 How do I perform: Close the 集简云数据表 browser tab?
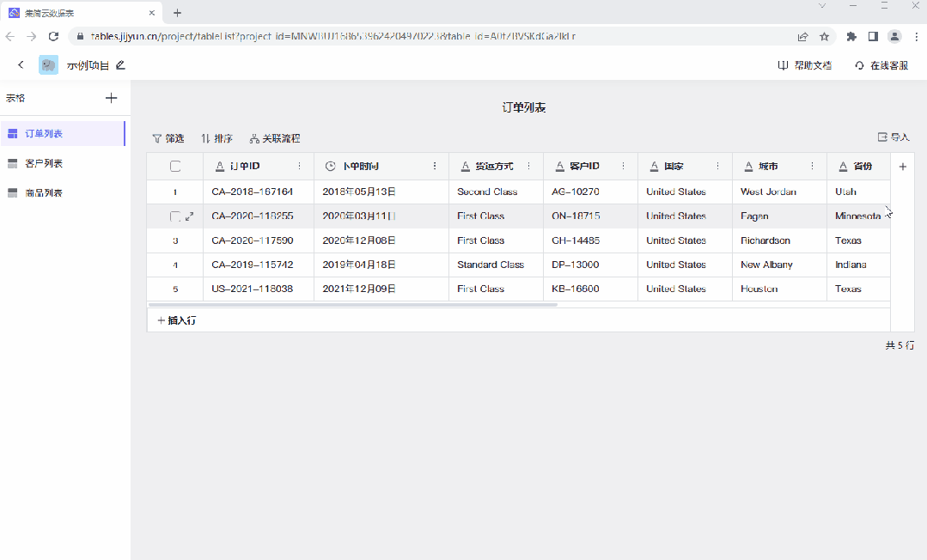point(152,12)
